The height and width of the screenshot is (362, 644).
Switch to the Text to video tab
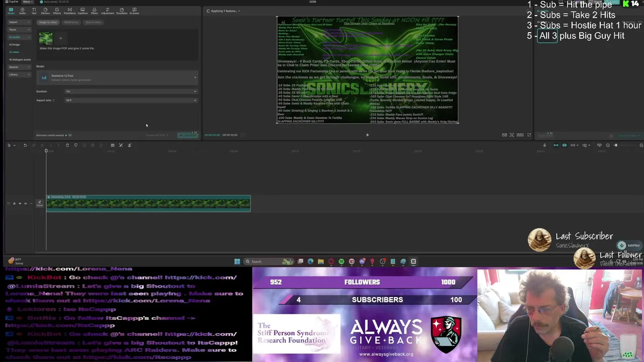(93, 22)
